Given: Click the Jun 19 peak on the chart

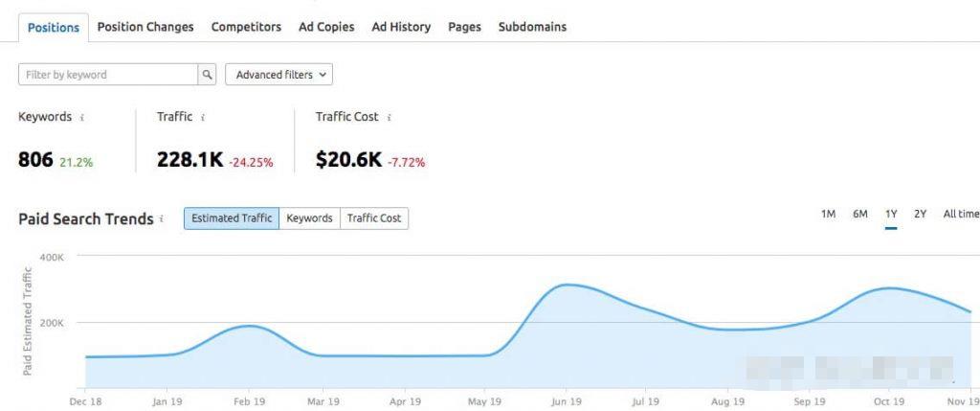Looking at the screenshot, I should point(567,285).
